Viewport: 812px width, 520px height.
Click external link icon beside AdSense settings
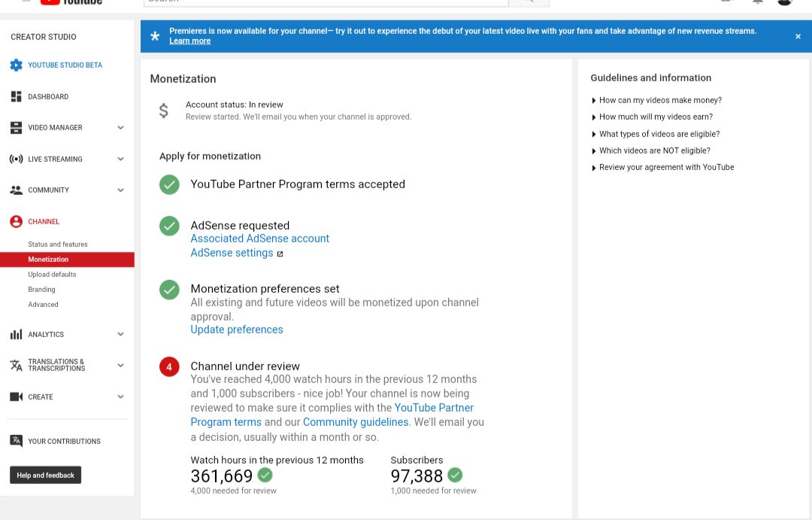pyautogui.click(x=280, y=254)
